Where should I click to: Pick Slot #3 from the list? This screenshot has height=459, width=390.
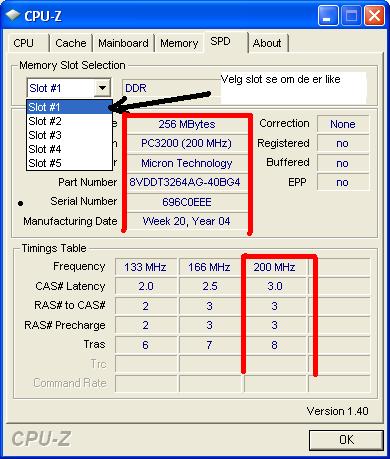(x=69, y=135)
